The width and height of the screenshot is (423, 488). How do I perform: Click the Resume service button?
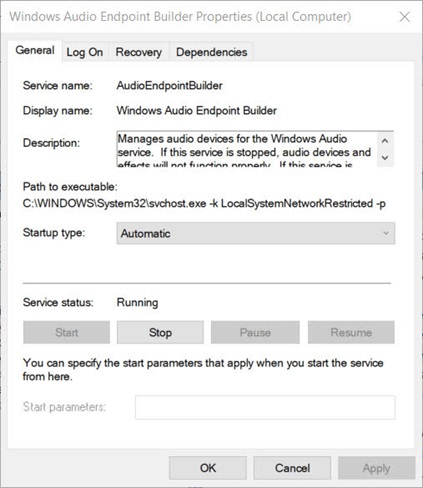(351, 332)
